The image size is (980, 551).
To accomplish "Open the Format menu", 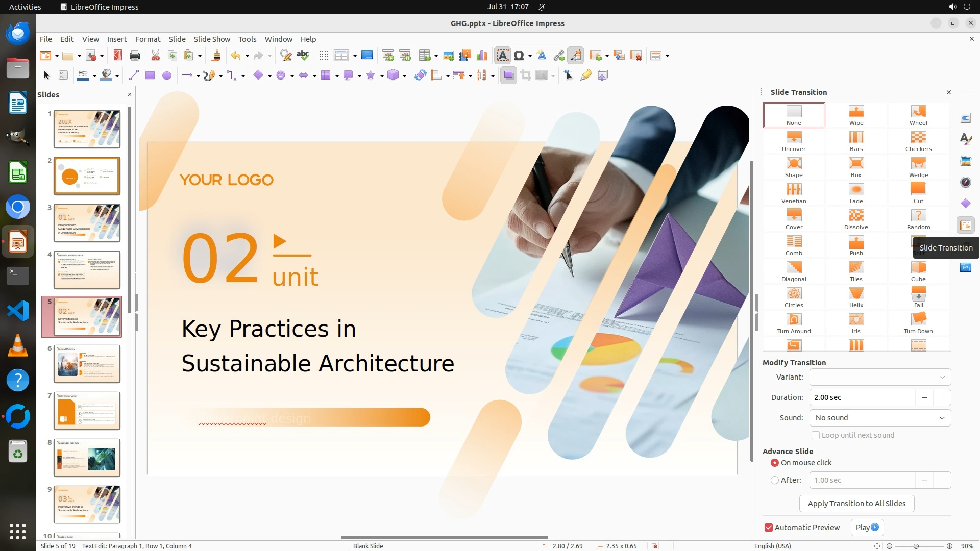I will [x=148, y=39].
